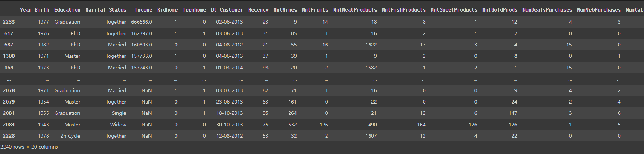Click income value 666666.0

coord(142,22)
